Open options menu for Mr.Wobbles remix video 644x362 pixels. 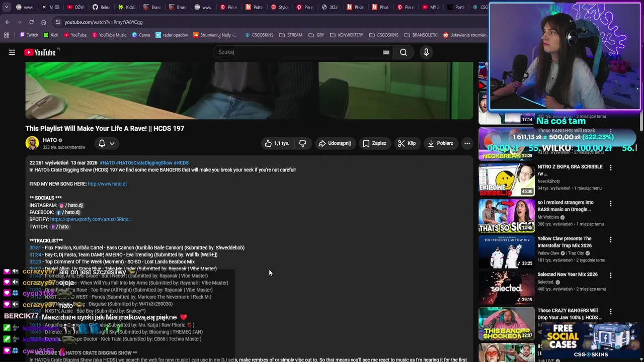[x=611, y=204]
